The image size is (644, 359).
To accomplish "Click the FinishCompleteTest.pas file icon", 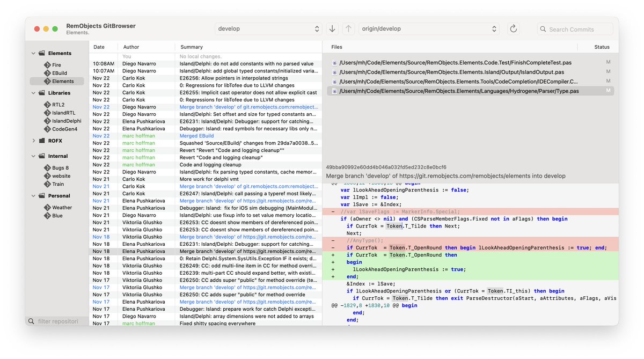I will (334, 63).
